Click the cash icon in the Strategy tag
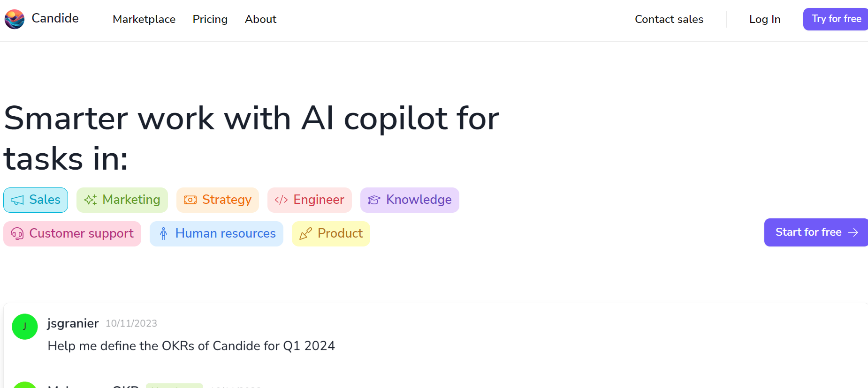This screenshot has width=868, height=388. [190, 200]
